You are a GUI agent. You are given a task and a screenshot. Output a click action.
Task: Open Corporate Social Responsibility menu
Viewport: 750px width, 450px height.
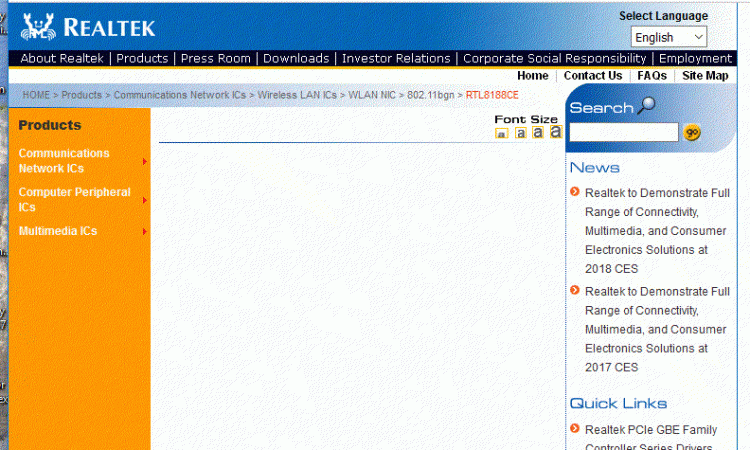tap(554, 58)
